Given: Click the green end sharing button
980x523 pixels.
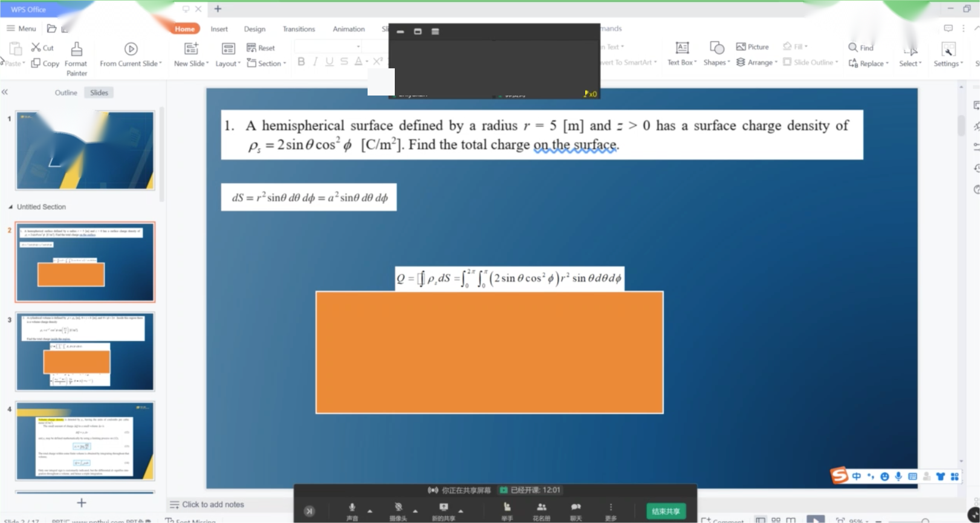Looking at the screenshot, I should click(x=666, y=511).
